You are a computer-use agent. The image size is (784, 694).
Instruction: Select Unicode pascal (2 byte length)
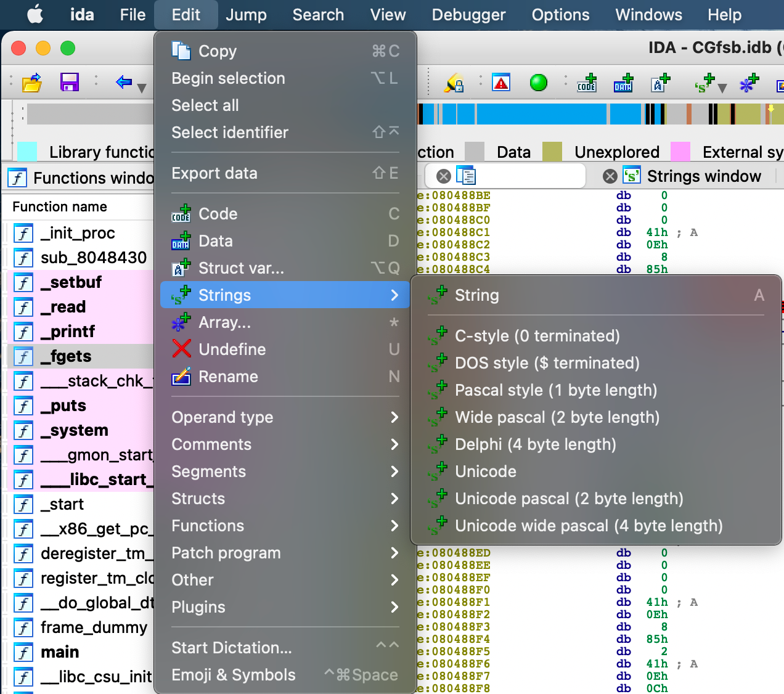tap(596, 499)
